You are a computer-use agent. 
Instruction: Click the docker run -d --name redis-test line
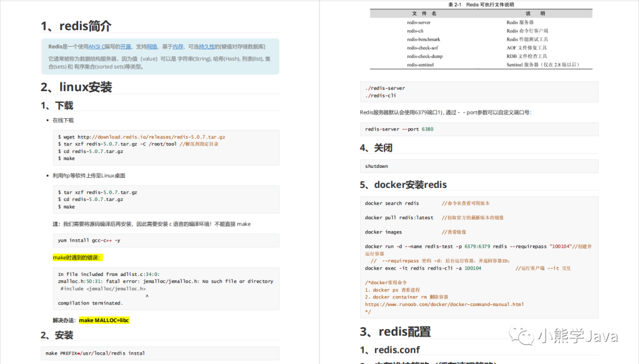[x=479, y=247]
